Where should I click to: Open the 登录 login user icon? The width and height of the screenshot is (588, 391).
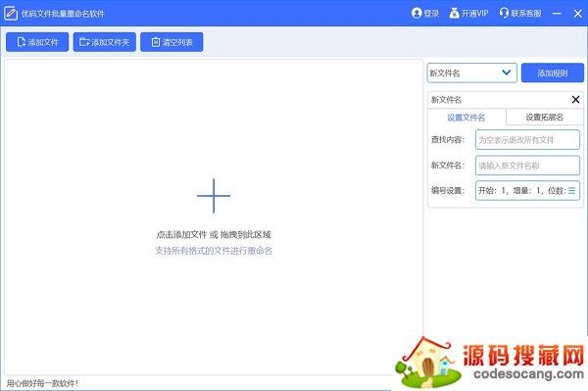416,13
